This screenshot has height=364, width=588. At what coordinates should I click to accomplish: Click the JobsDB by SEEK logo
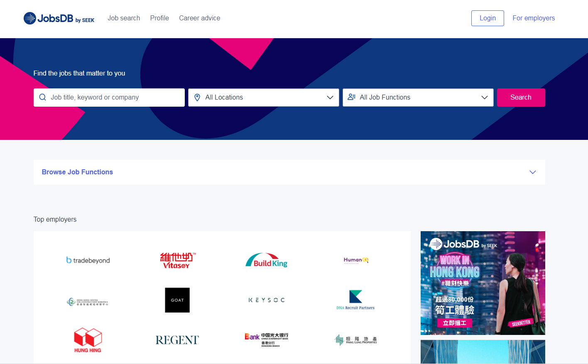[x=59, y=18]
